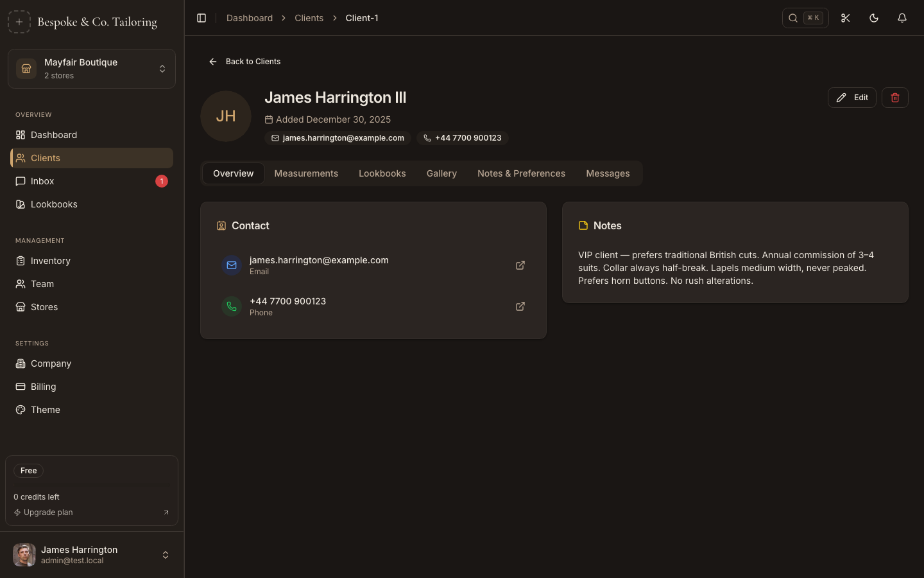The width and height of the screenshot is (924, 578).
Task: Click the Upgrade plan control
Action: 48,512
